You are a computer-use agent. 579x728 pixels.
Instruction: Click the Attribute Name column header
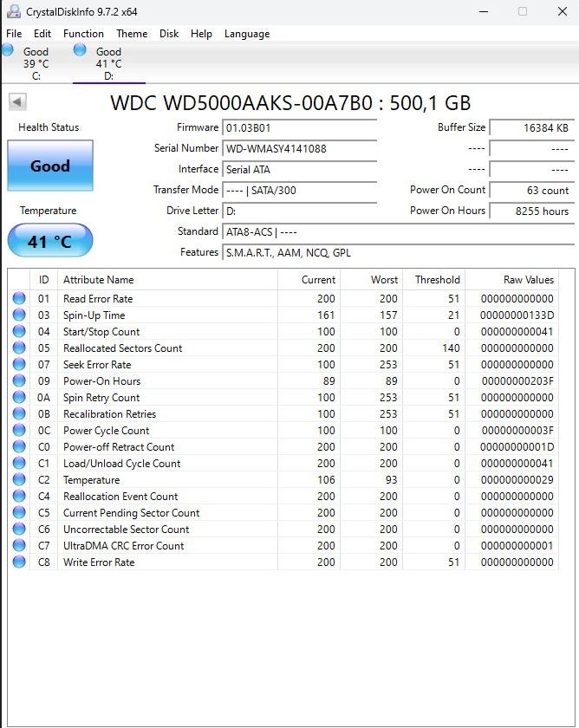point(167,279)
